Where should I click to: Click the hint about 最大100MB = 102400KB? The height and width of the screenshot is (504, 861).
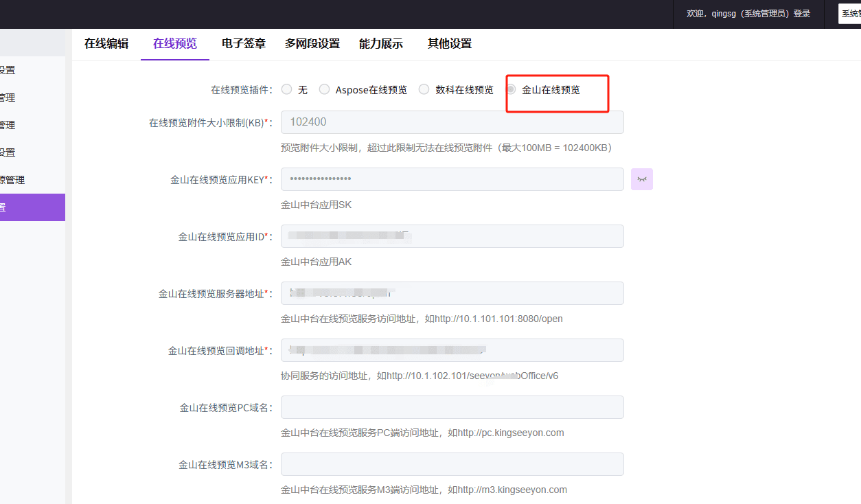coord(446,148)
